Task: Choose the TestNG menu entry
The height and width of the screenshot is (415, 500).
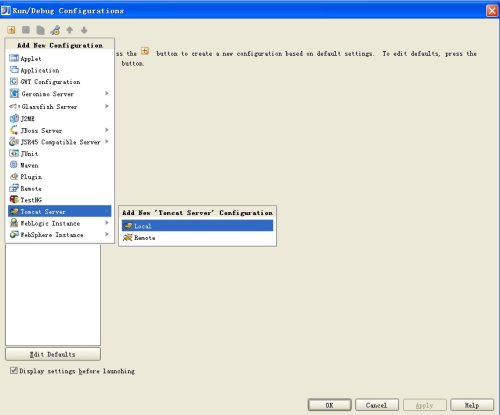Action: [x=60, y=200]
